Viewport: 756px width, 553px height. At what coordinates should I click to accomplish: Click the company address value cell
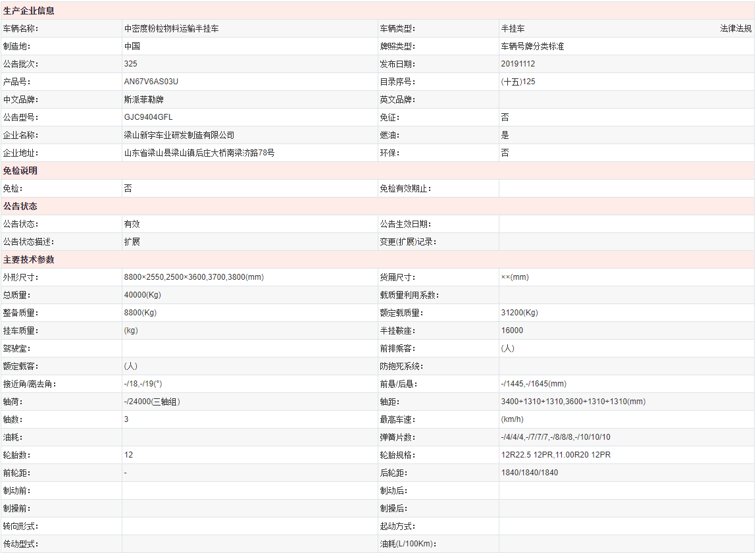click(199, 153)
